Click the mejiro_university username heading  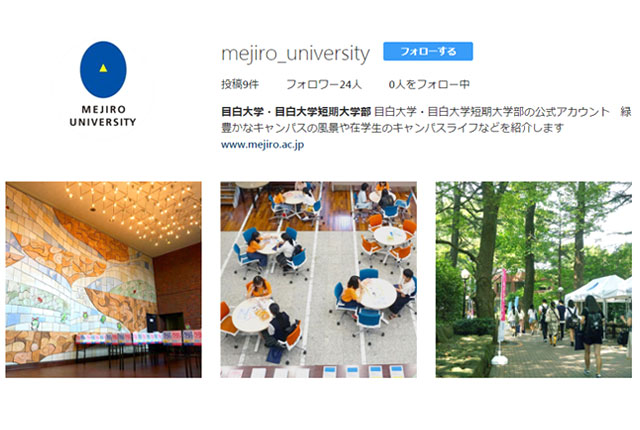click(296, 53)
